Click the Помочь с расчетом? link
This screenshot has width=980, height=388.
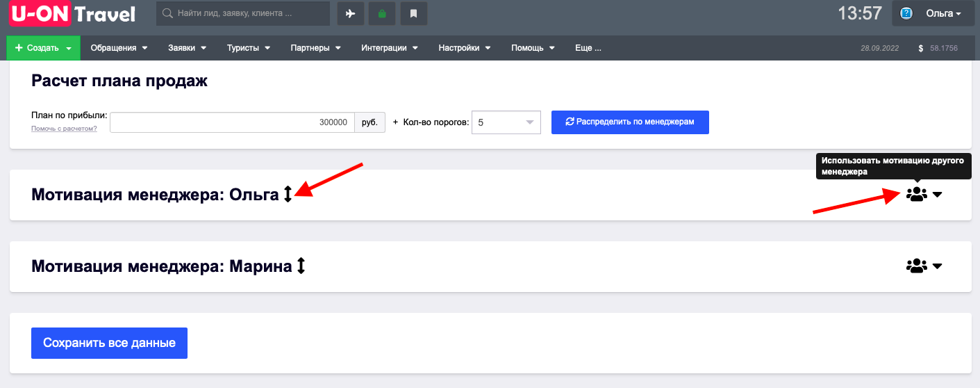pyautogui.click(x=64, y=129)
